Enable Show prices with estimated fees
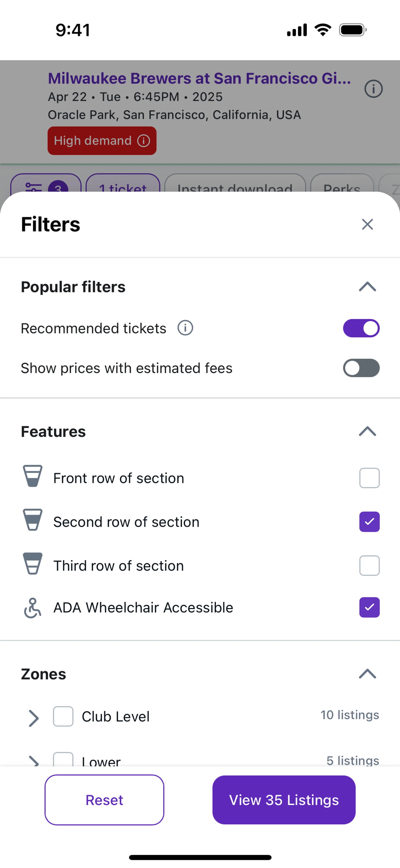Screen dimensions: 400x868 coord(361,368)
